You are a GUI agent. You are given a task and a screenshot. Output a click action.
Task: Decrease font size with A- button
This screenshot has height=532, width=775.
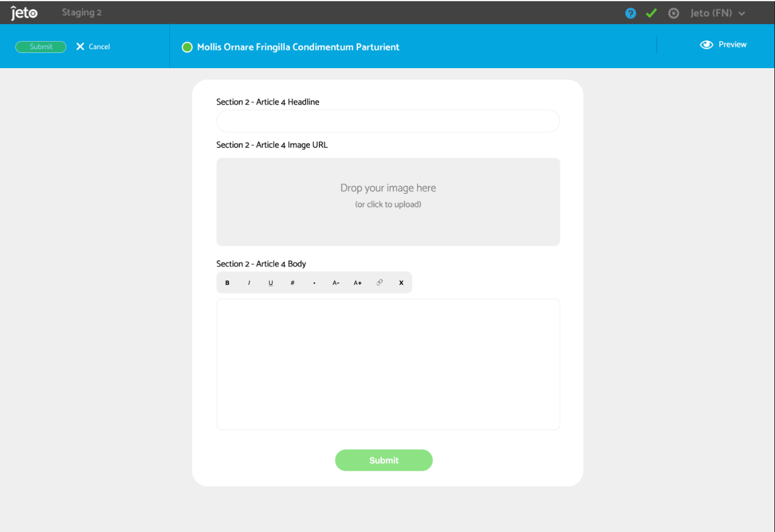pyautogui.click(x=336, y=283)
